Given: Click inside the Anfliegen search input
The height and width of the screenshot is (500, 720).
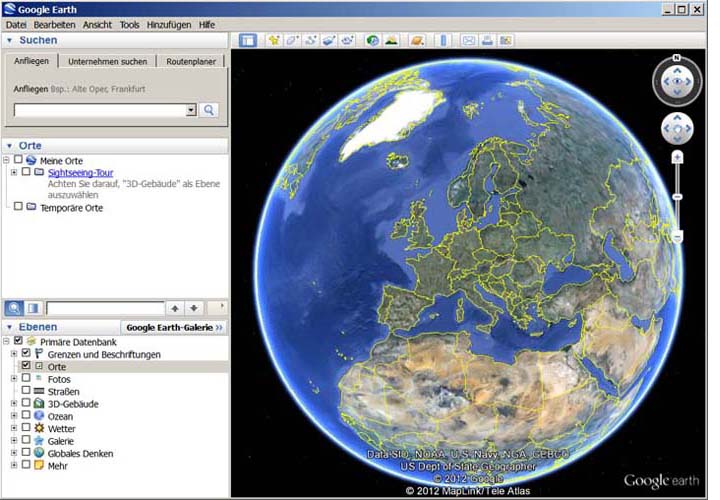Looking at the screenshot, I should point(100,110).
